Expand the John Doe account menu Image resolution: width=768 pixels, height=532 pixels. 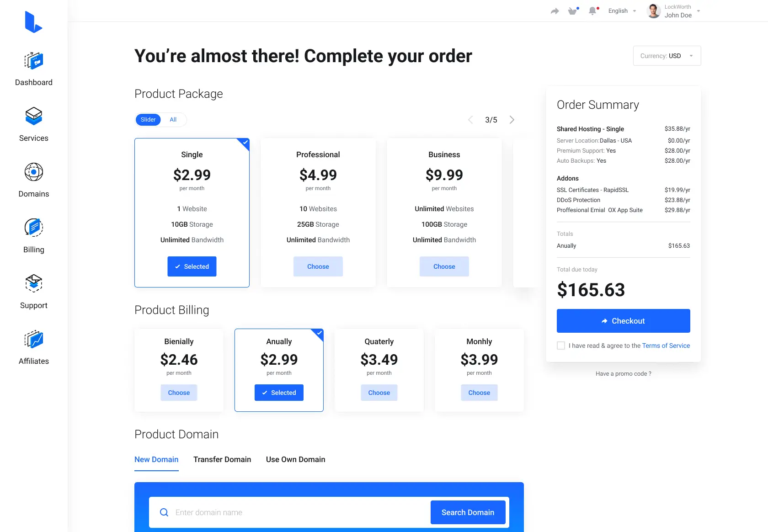(675, 11)
